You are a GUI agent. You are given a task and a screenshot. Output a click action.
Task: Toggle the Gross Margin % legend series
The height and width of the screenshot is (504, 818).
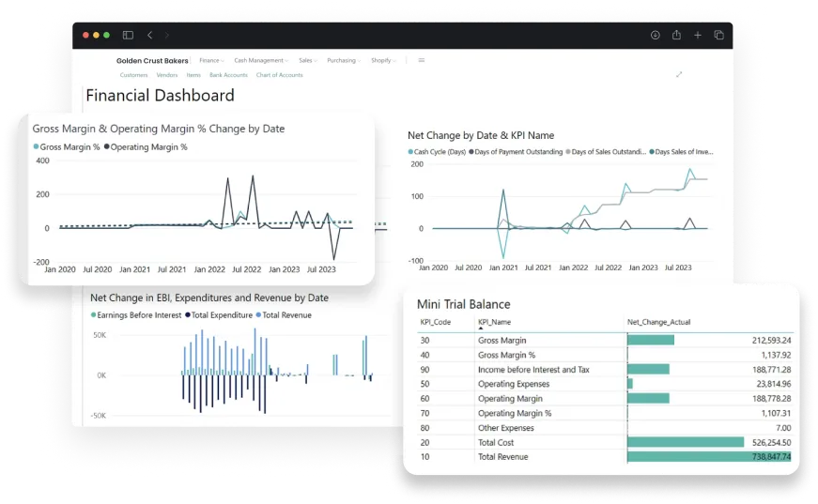[x=67, y=147]
